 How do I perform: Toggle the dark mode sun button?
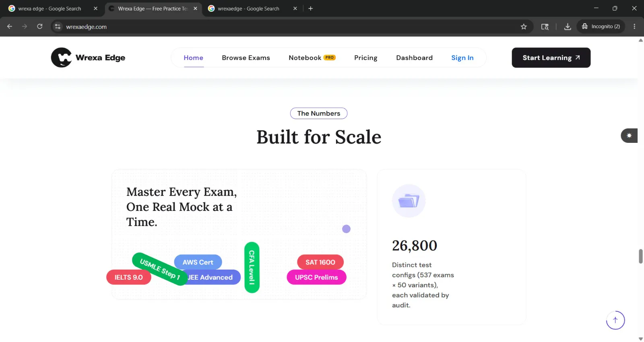coord(629,136)
